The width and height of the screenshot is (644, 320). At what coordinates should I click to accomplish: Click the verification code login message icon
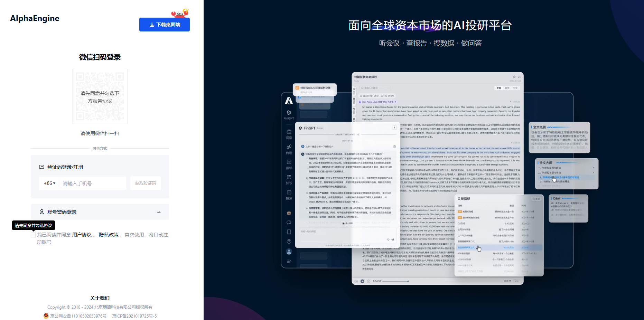(x=42, y=167)
